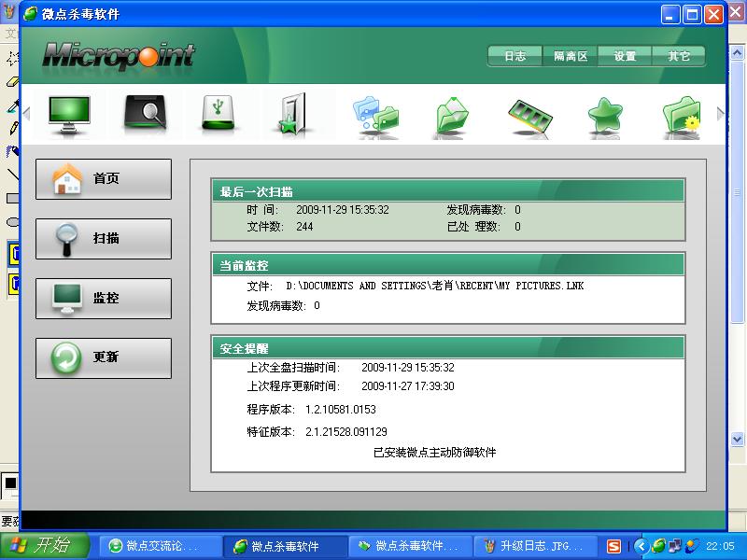The width and height of the screenshot is (747, 560).
Task: Select the green monitor computer scan icon
Action: click(69, 115)
